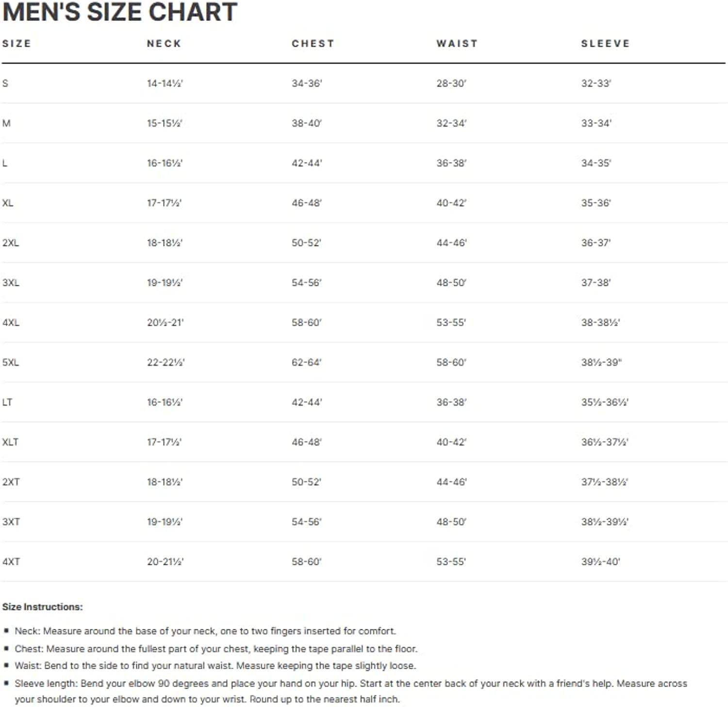Click the Men's Size Chart title
Screen dimensions: 728x707
(x=120, y=12)
